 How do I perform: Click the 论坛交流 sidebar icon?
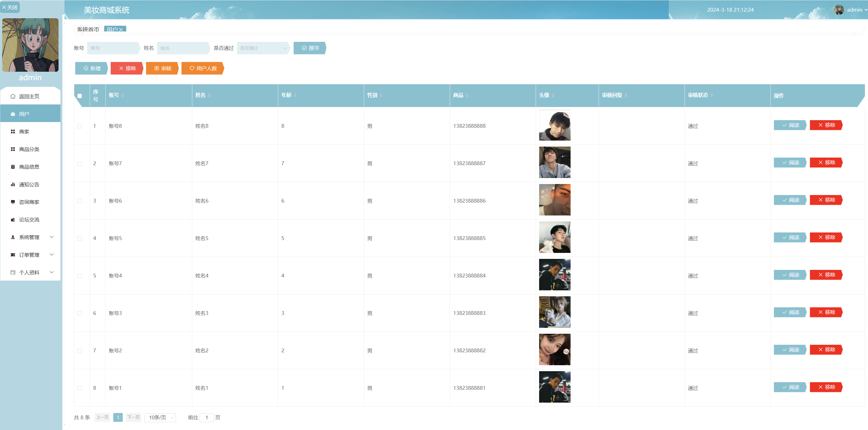pos(13,220)
